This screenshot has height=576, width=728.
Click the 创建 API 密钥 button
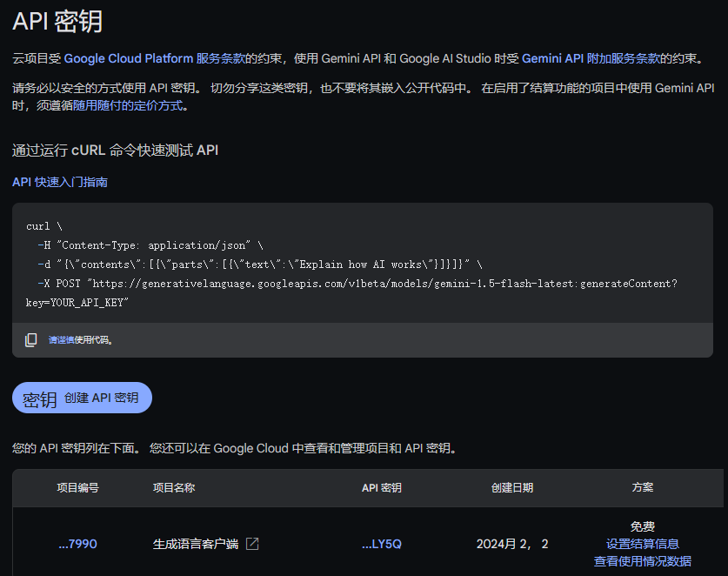[x=82, y=398]
